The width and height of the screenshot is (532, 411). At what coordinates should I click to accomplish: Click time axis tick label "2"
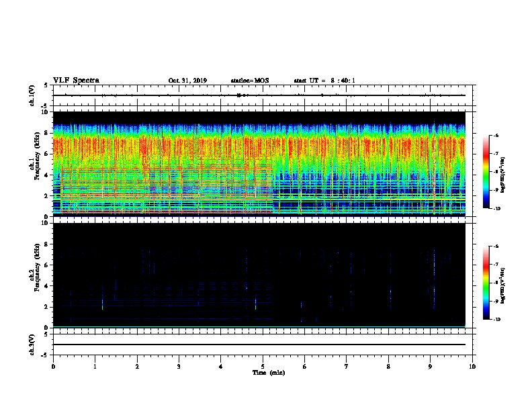(x=137, y=367)
